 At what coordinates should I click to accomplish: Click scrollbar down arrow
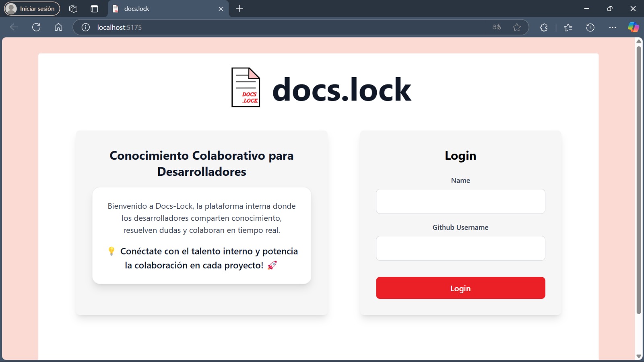click(x=639, y=356)
